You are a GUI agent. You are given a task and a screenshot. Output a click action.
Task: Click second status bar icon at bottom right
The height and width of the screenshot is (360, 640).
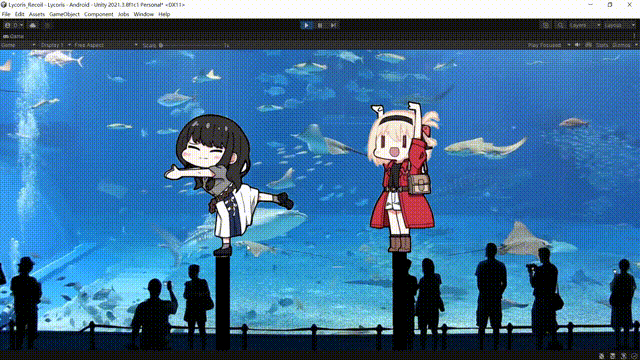(613, 356)
